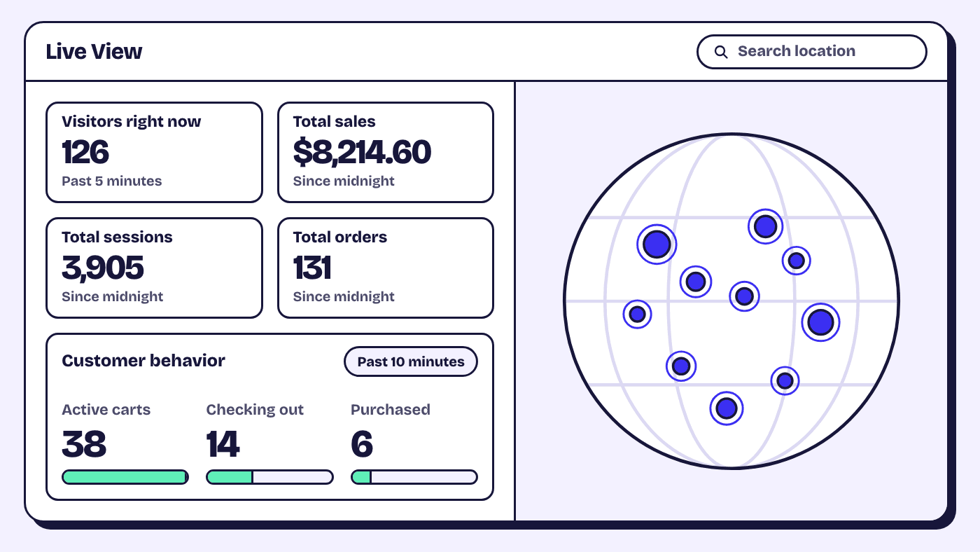Select the 38 active carts value
Image resolution: width=980 pixels, height=552 pixels.
(x=84, y=444)
